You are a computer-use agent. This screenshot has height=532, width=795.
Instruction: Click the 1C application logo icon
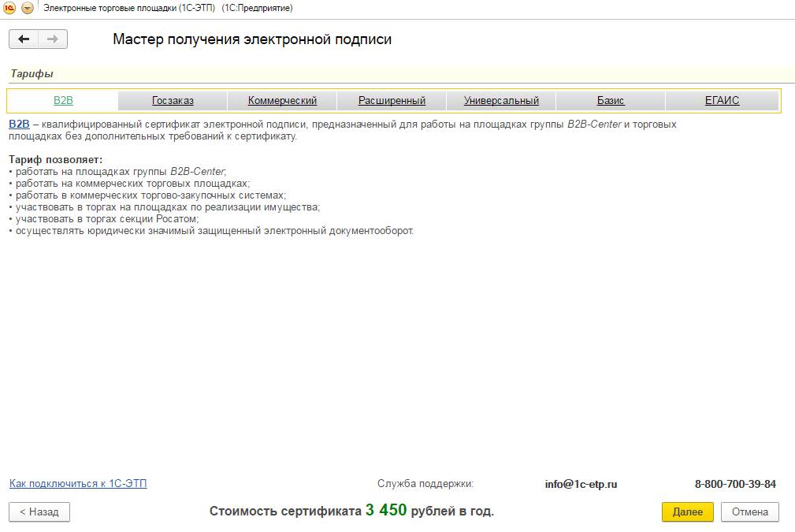(9, 8)
